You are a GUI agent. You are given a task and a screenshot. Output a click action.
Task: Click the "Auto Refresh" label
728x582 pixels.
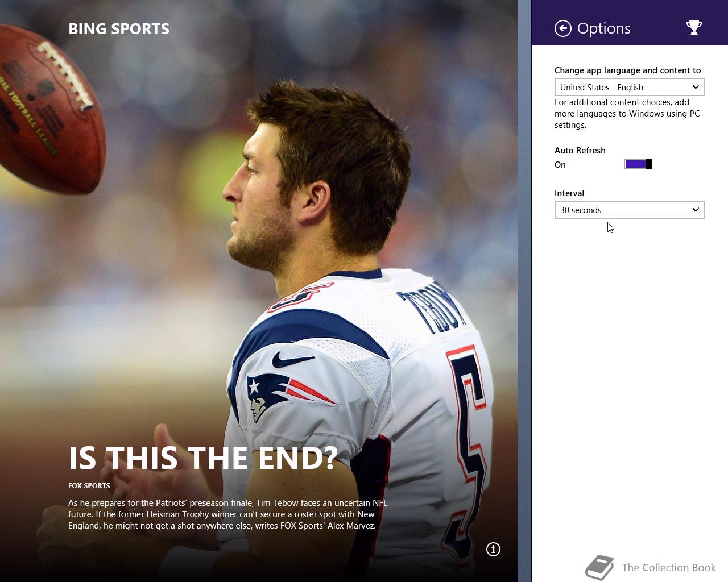pos(580,151)
